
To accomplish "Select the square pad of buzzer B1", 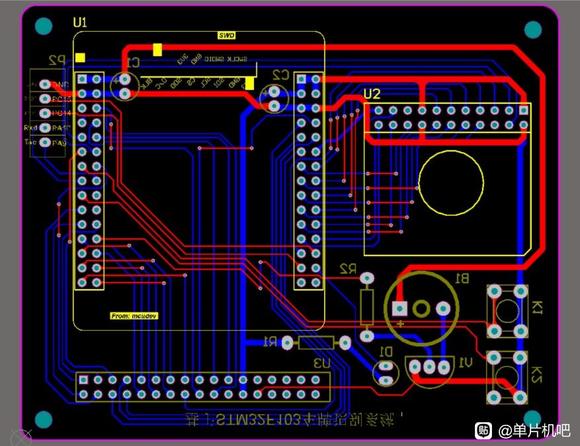I will tap(399, 308).
